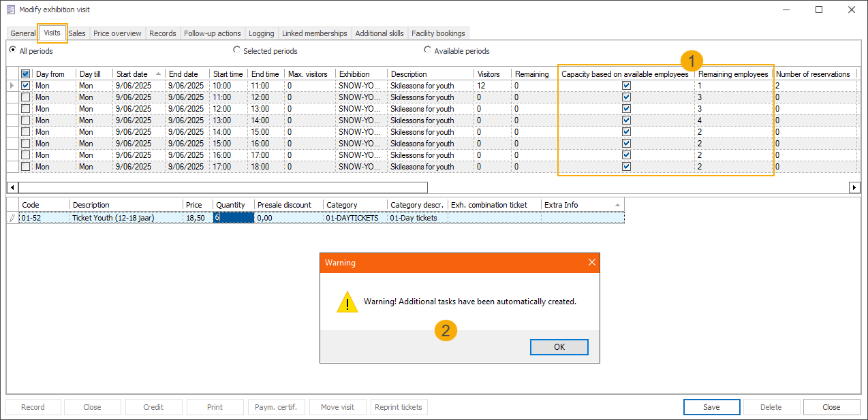Uncheck capacity checkbox for the 10:00 row
Image resolution: width=868 pixels, height=420 pixels.
626,86
